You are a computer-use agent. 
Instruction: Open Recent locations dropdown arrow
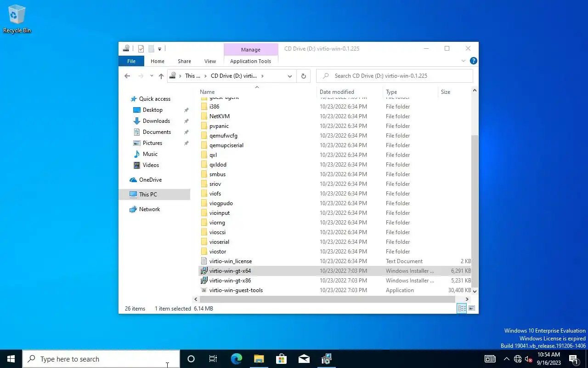point(152,76)
